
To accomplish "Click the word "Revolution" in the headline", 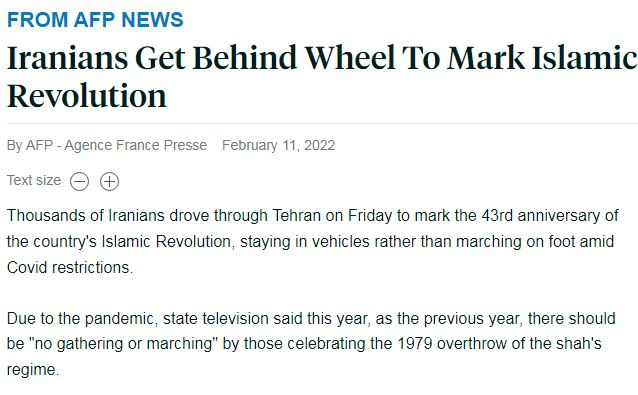I will coord(87,96).
